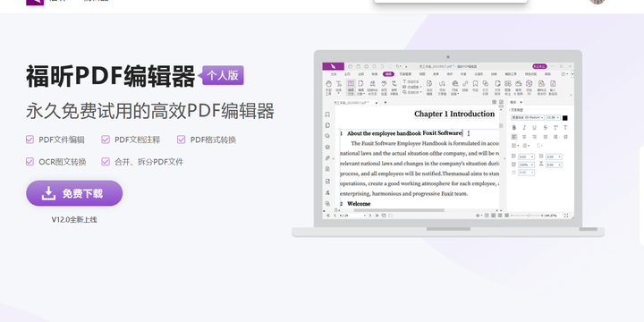644x322 pixels.
Task: Open the Attachments paperclip icon in the preview sidebar
Action: pyautogui.click(x=327, y=157)
